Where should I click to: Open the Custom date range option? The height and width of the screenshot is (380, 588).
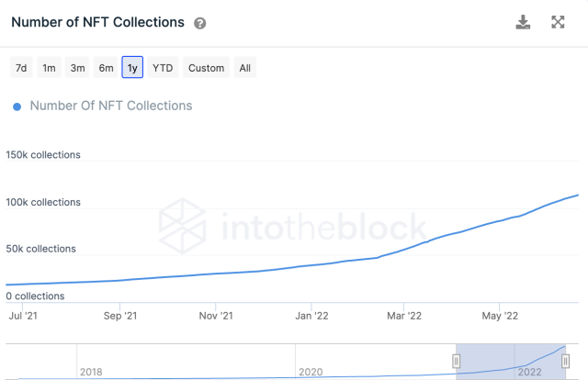pyautogui.click(x=206, y=68)
